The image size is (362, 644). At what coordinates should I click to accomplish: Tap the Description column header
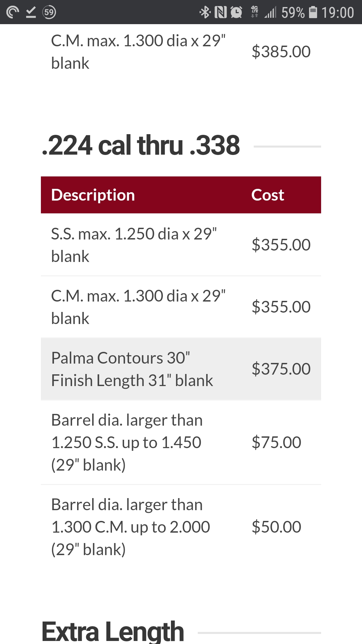pos(93,195)
